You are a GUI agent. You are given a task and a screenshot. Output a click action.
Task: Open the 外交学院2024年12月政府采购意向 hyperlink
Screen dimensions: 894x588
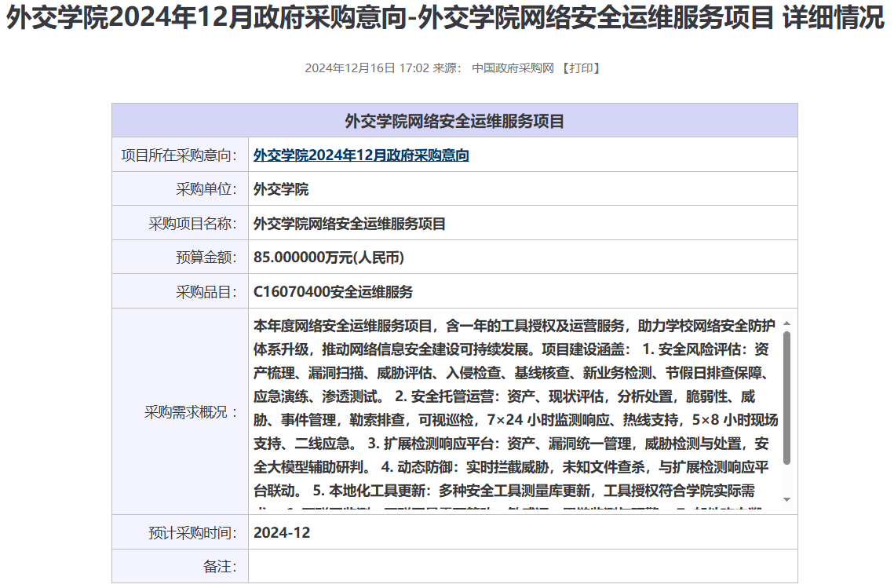pos(361,155)
